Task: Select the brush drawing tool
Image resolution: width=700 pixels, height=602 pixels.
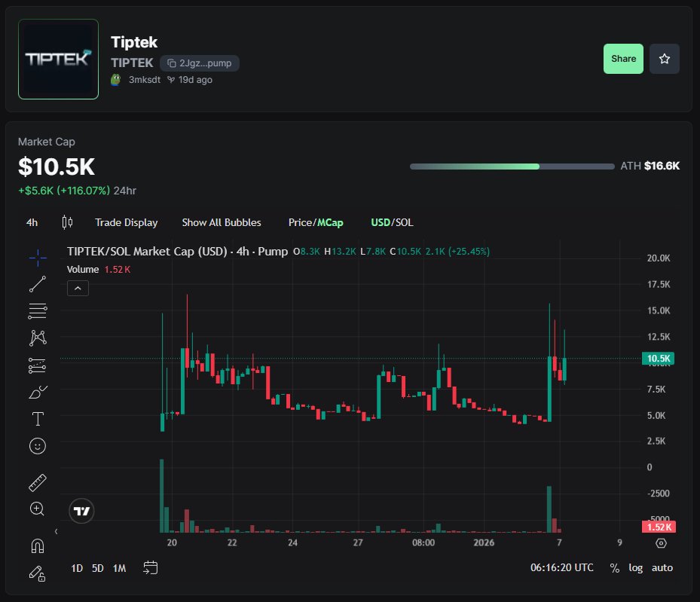Action: [x=37, y=392]
